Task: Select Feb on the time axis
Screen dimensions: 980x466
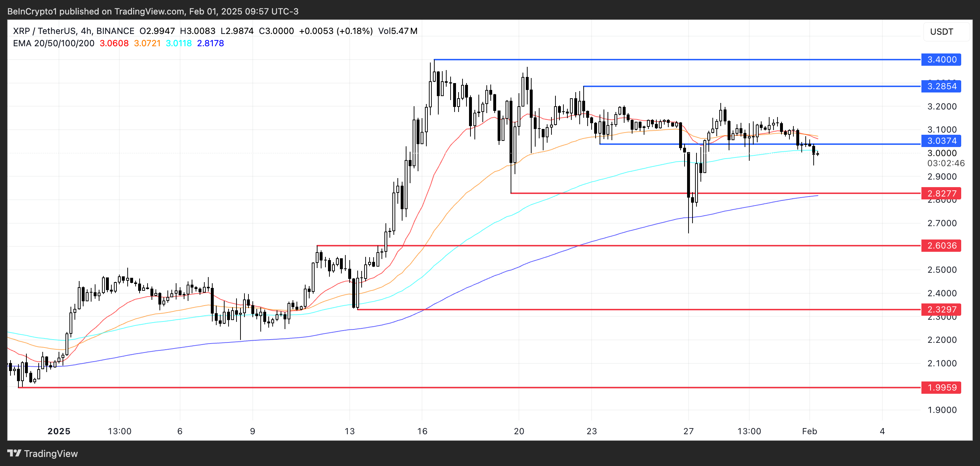Action: point(810,431)
